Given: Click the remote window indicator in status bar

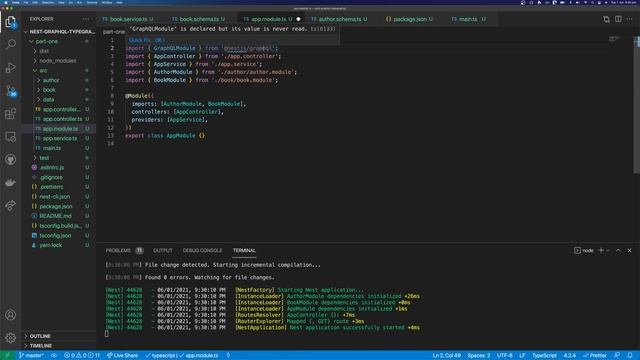Looking at the screenshot, I should coord(7,356).
